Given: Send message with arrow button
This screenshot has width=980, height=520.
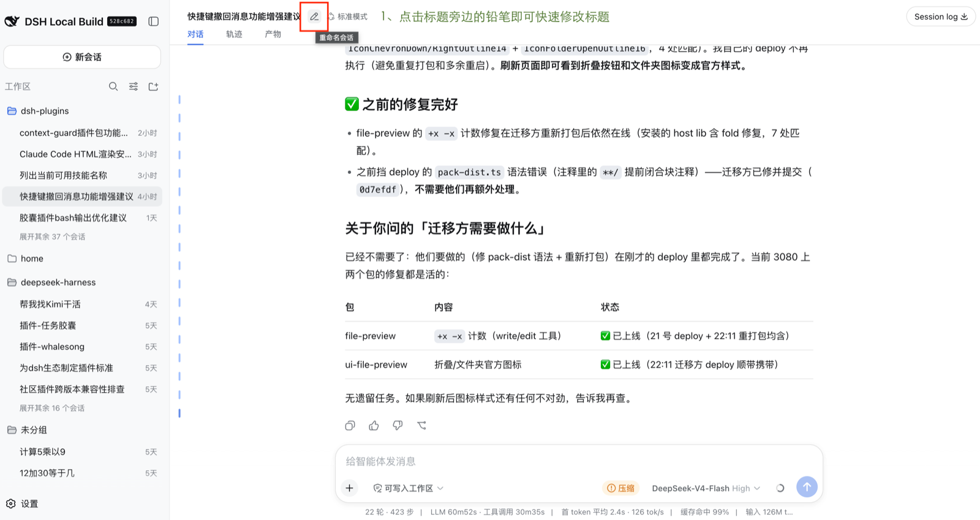Looking at the screenshot, I should click(807, 487).
